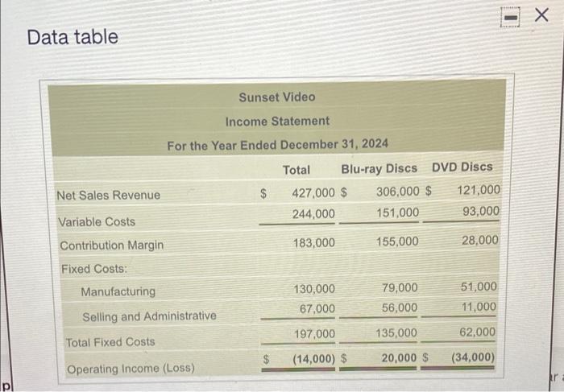Click the DVD variable costs value 93,000
564x392 pixels.
(x=481, y=211)
